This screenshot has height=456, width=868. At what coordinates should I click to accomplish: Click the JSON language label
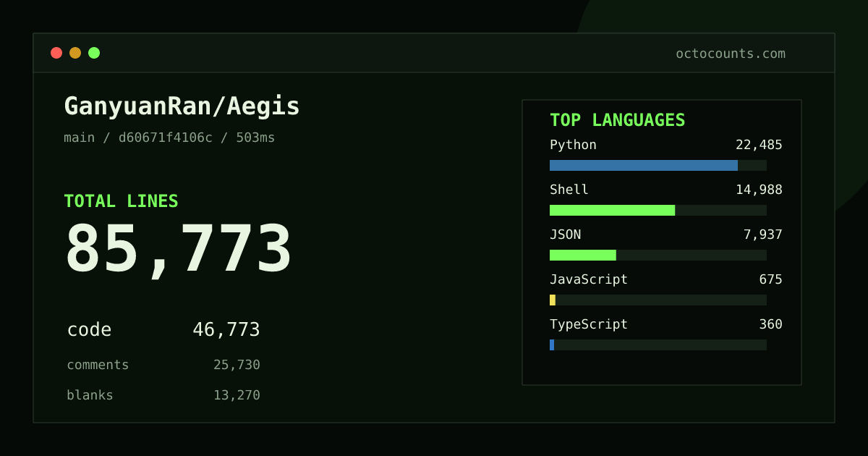point(565,235)
